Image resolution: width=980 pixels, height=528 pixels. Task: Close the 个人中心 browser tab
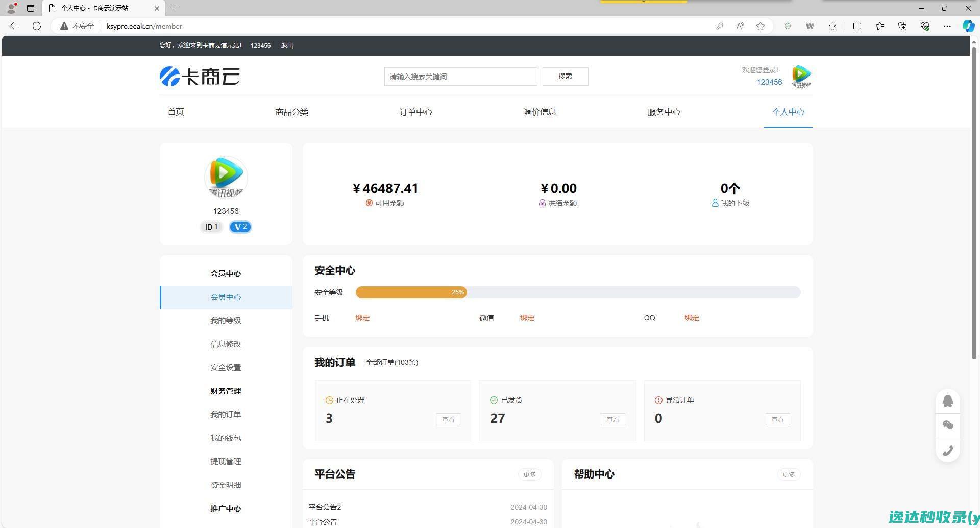pyautogui.click(x=157, y=8)
